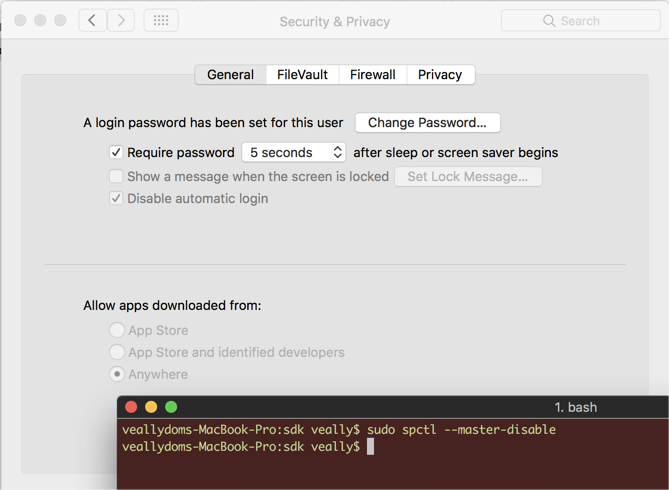Show all preferences grid icon

161,20
